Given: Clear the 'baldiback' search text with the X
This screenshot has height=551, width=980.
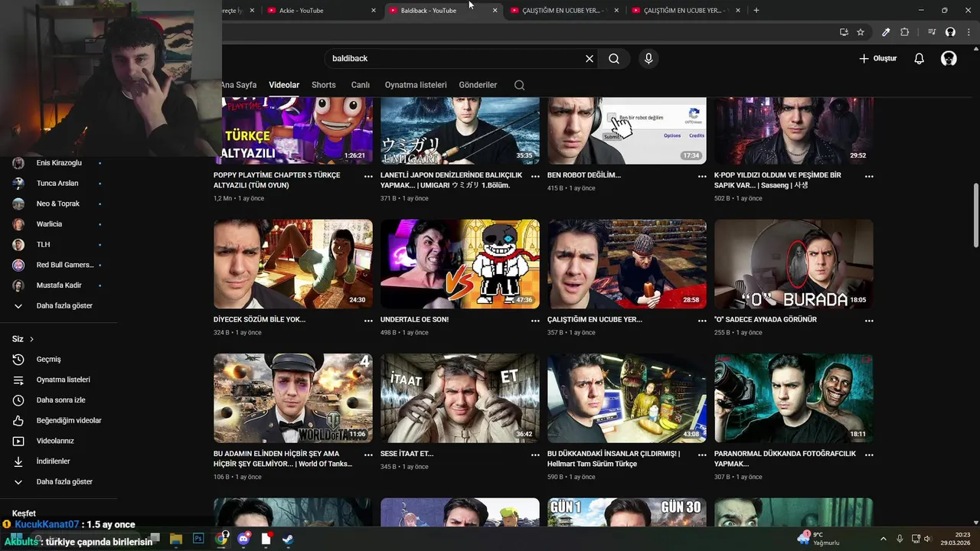Looking at the screenshot, I should click(x=590, y=58).
